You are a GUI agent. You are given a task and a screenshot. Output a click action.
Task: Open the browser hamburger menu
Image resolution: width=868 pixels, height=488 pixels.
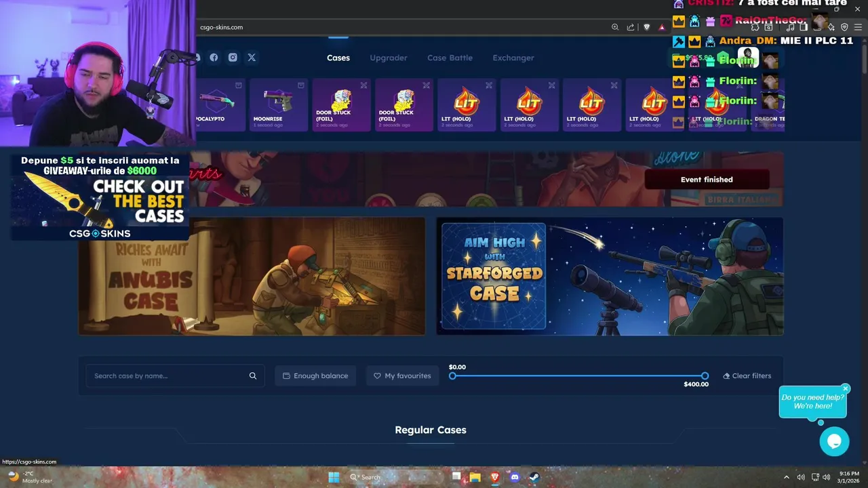tap(858, 27)
